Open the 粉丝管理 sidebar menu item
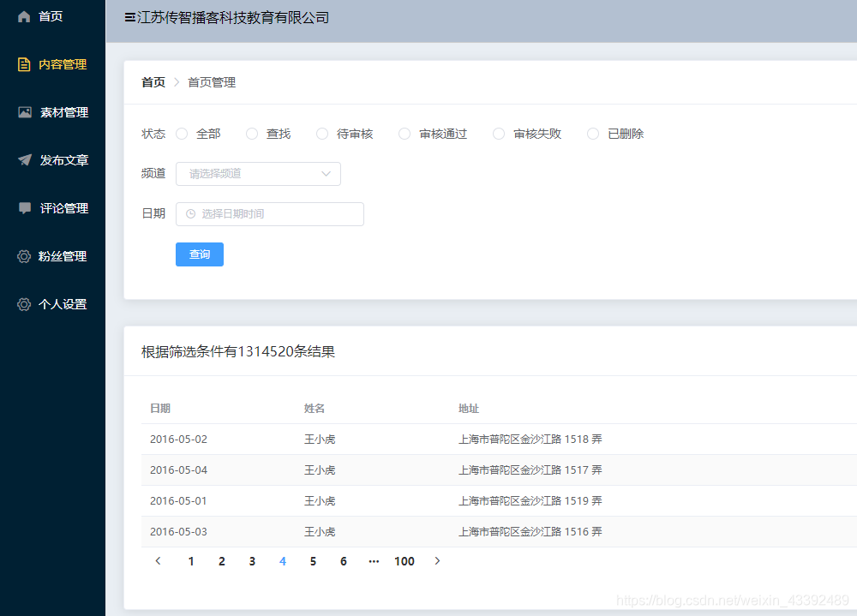 (x=52, y=256)
